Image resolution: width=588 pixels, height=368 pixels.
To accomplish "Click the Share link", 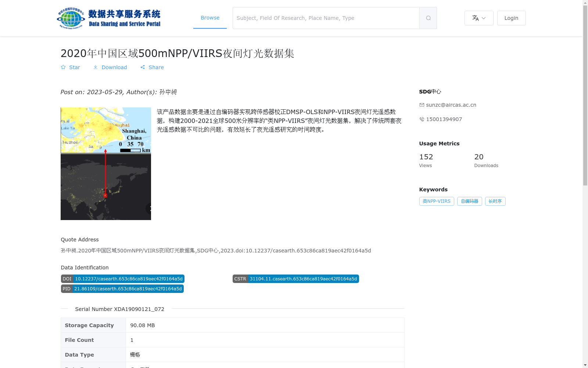I will pos(152,67).
